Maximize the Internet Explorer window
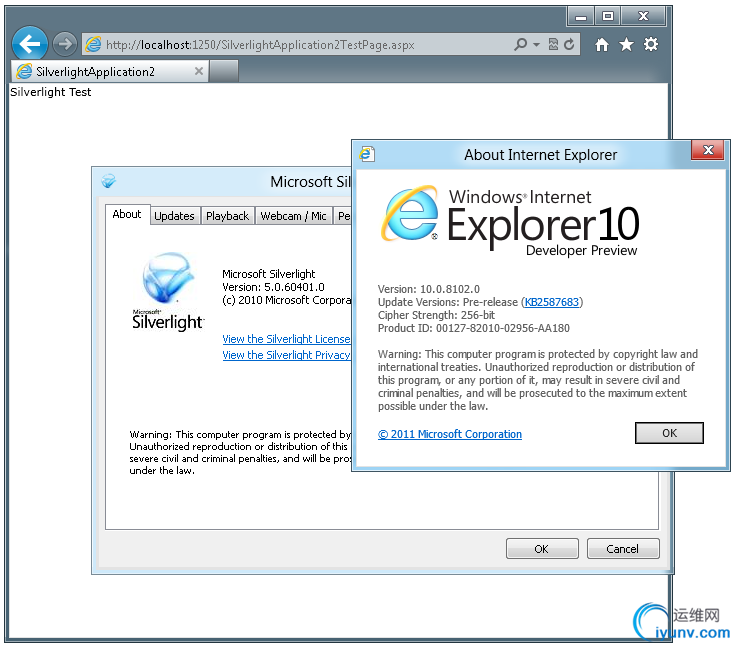The image size is (736, 649). [x=608, y=16]
